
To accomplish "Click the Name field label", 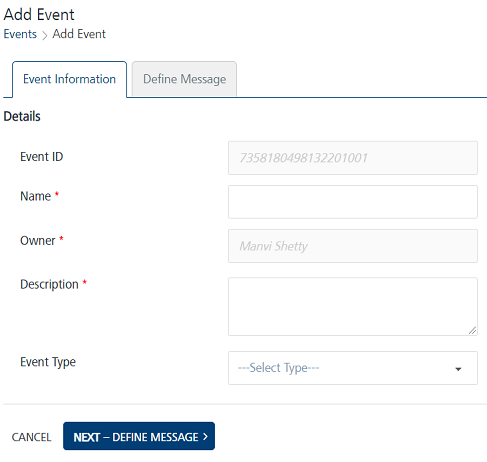I will (36, 196).
